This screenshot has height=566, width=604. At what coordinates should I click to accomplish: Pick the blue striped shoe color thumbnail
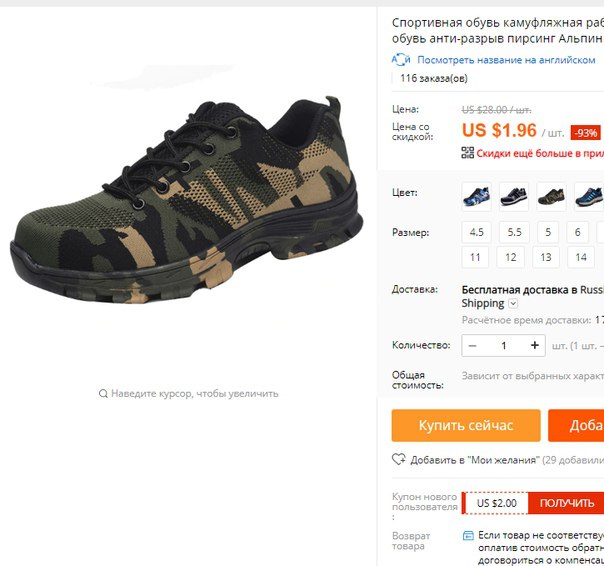[x=589, y=197]
